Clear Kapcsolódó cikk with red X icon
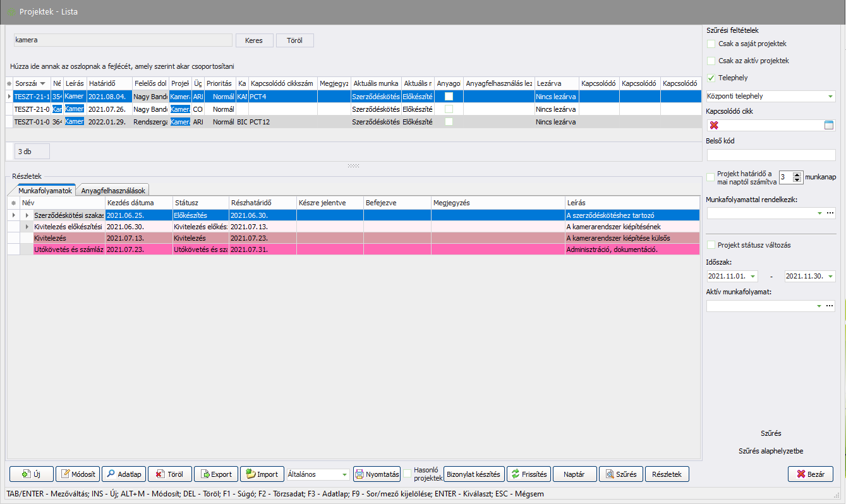The height and width of the screenshot is (504, 846). point(714,125)
